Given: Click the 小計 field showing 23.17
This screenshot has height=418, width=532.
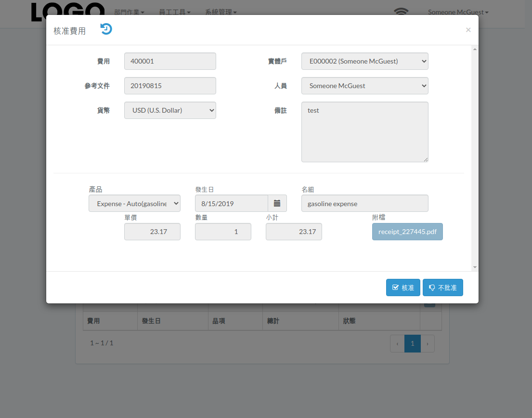Looking at the screenshot, I should 294,232.
